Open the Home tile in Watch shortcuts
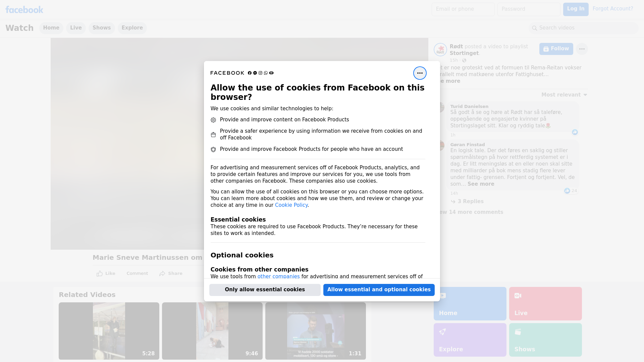Viewport: 644px width, 362px height. tap(470, 304)
